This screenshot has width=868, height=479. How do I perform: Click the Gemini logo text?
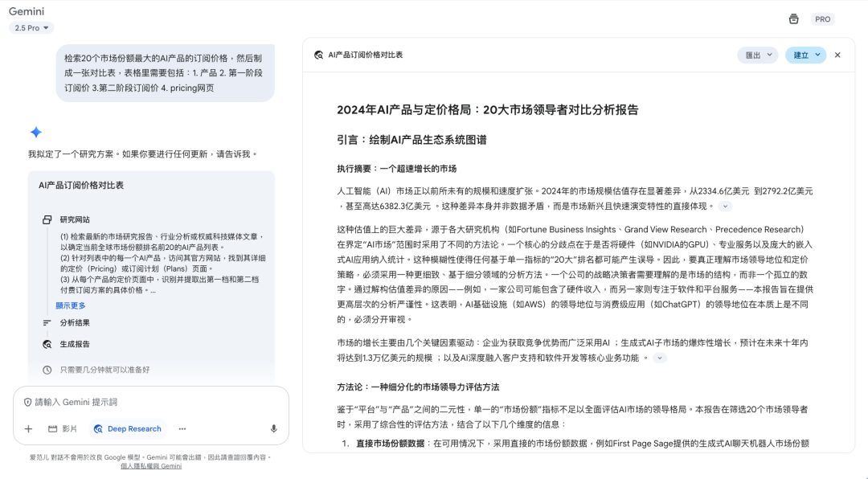coord(27,11)
